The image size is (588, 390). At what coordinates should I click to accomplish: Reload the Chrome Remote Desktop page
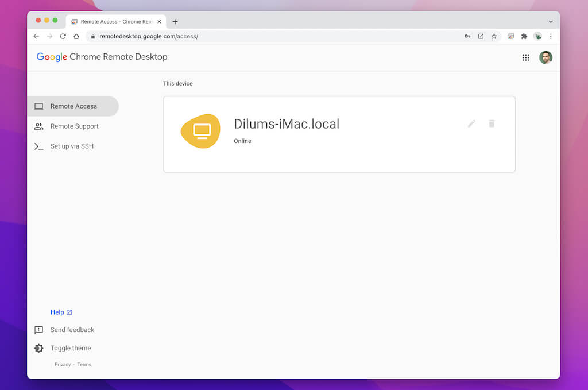pyautogui.click(x=63, y=36)
